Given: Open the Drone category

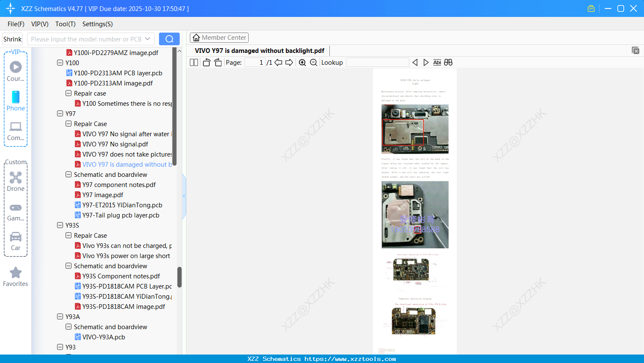Looking at the screenshot, I should pyautogui.click(x=16, y=181).
